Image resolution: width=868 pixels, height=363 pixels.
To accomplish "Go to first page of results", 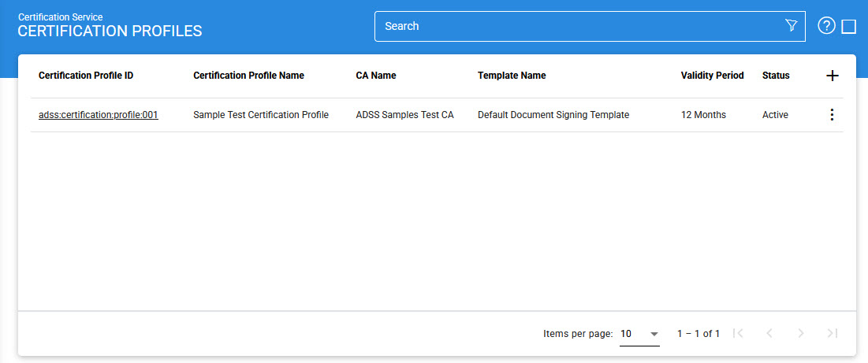I will 738,334.
